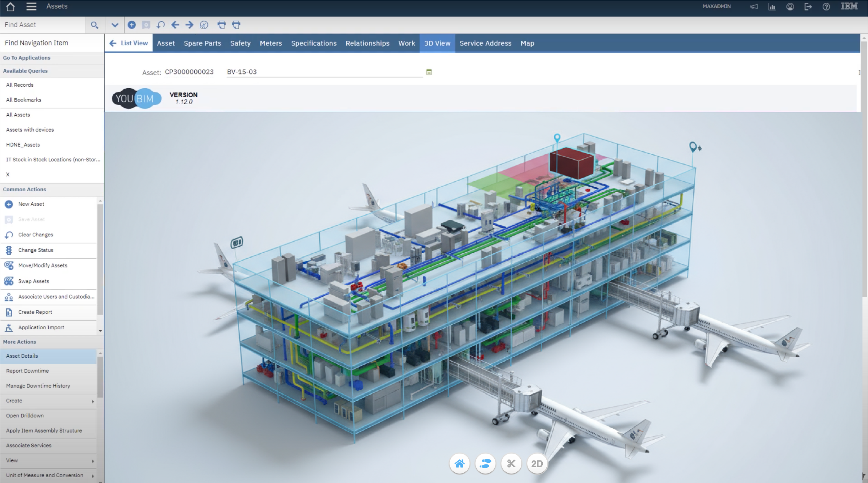Expand the search options dropdown chevron

coord(115,25)
